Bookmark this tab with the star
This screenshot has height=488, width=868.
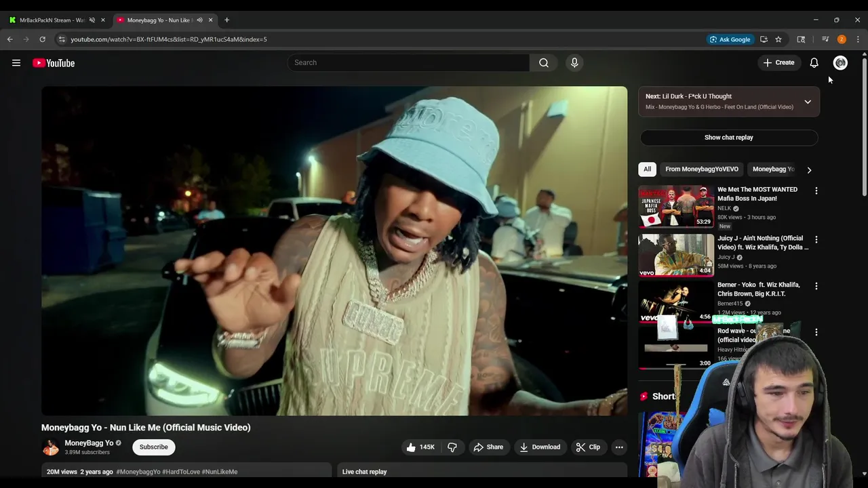(x=778, y=39)
